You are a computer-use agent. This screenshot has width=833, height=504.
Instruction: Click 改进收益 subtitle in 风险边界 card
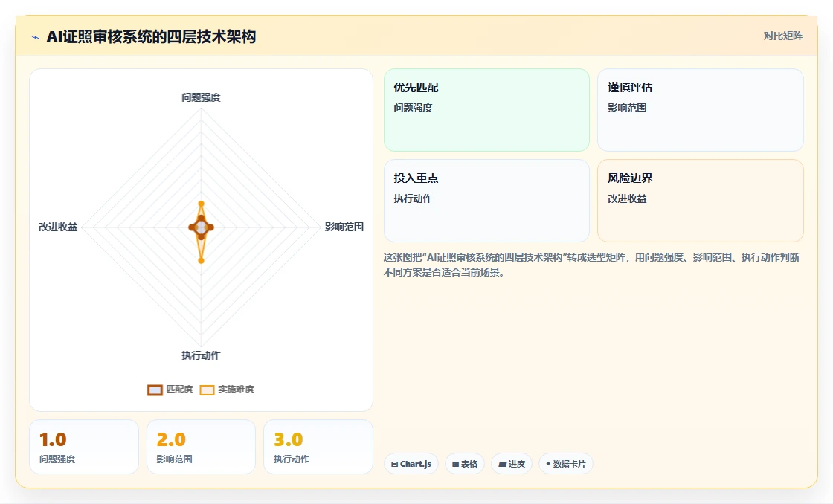click(627, 199)
